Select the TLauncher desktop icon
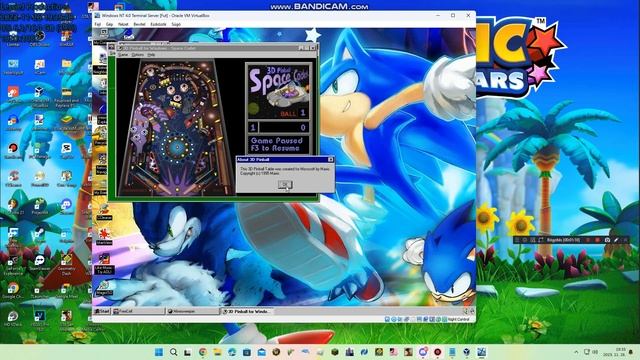Image resolution: width=640 pixels, height=360 pixels. click(40, 291)
